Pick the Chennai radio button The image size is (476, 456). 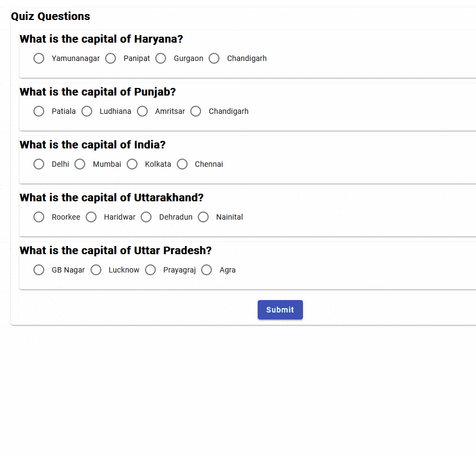coord(182,164)
